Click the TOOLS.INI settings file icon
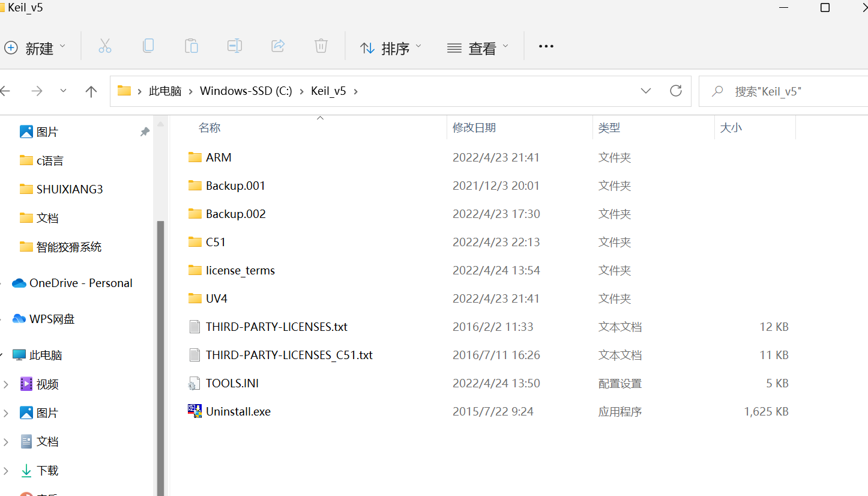This screenshot has width=868, height=496. pyautogui.click(x=194, y=383)
